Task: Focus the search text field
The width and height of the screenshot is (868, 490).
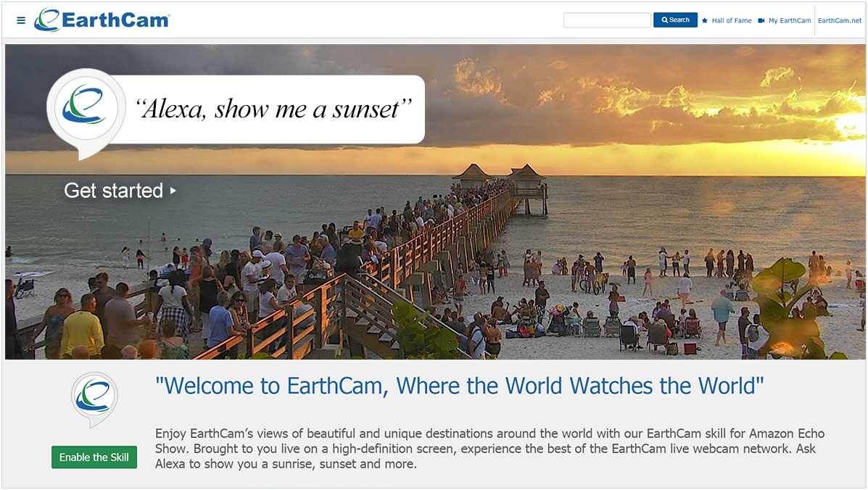Action: [607, 20]
